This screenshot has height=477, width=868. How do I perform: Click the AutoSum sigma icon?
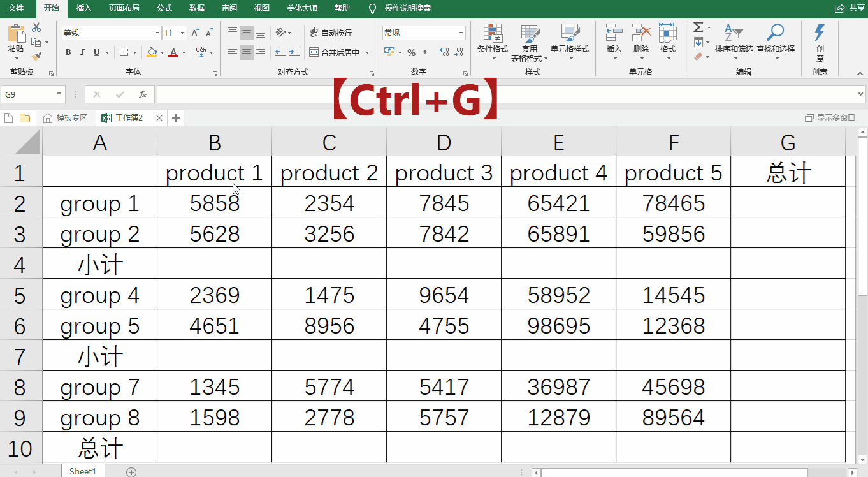pyautogui.click(x=698, y=27)
